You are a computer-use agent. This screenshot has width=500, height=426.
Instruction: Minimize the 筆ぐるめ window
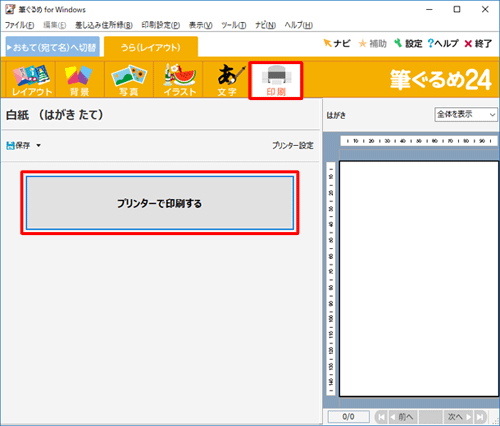(x=429, y=9)
